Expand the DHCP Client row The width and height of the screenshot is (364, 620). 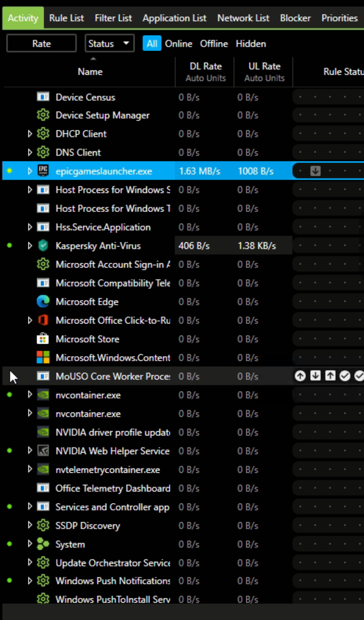[x=30, y=133]
